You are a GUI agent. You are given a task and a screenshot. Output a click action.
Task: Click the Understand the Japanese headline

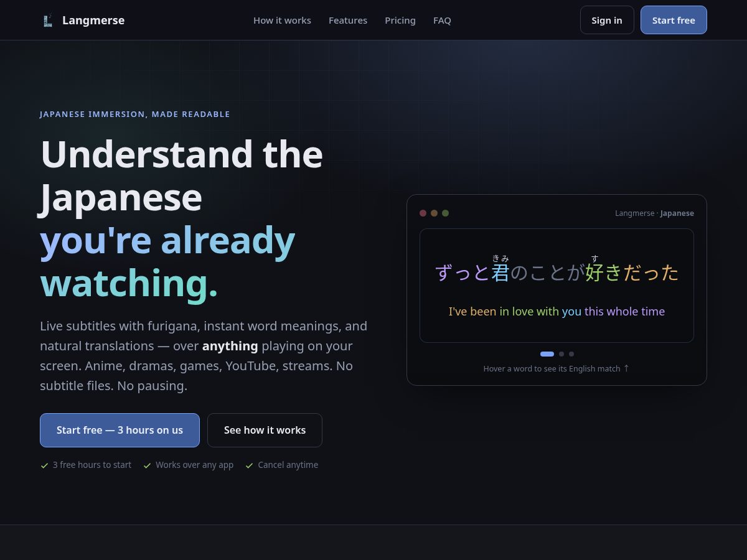tap(182, 175)
